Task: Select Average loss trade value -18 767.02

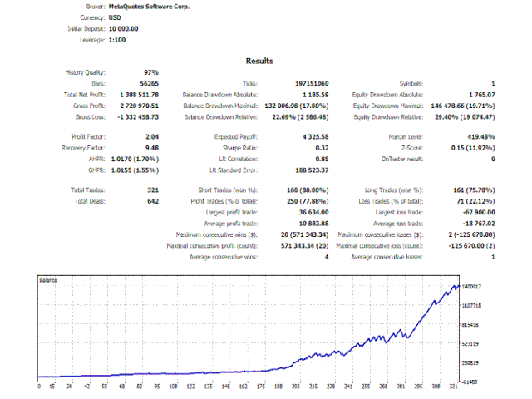Action: (x=479, y=224)
